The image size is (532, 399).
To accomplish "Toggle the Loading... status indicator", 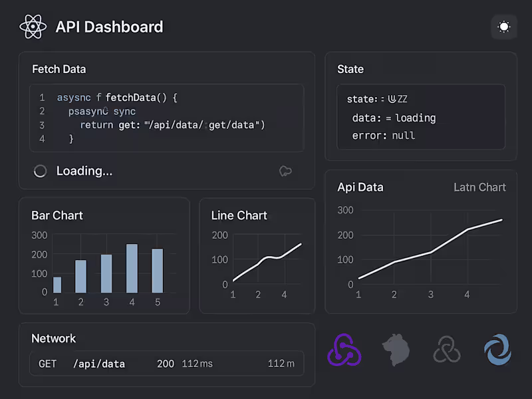I will point(84,171).
